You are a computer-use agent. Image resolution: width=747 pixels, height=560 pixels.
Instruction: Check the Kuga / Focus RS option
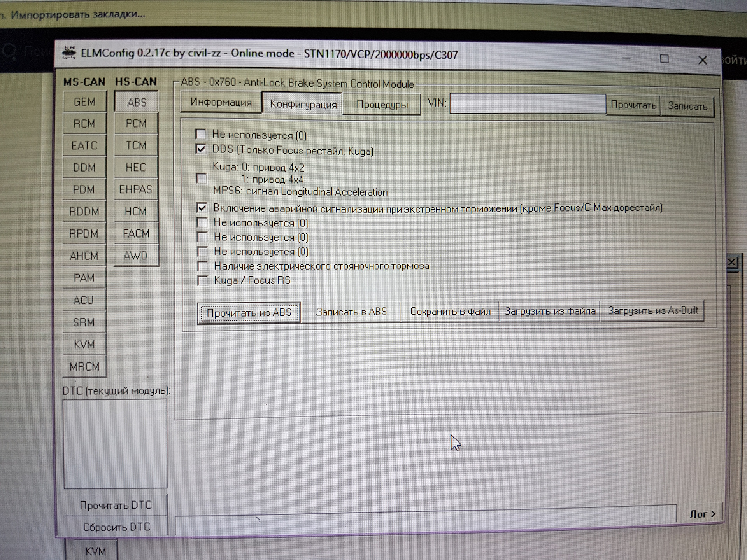pos(203,280)
